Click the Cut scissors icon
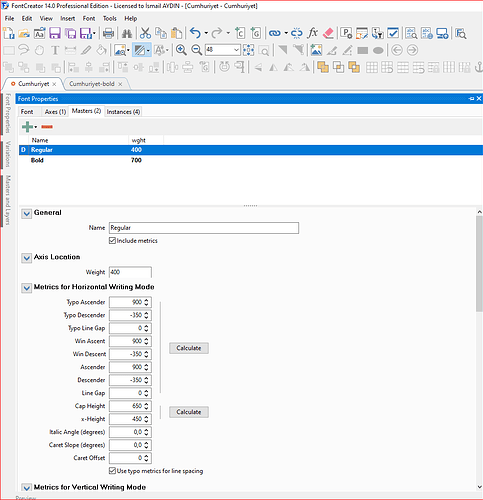The image size is (483, 500). pos(145,33)
